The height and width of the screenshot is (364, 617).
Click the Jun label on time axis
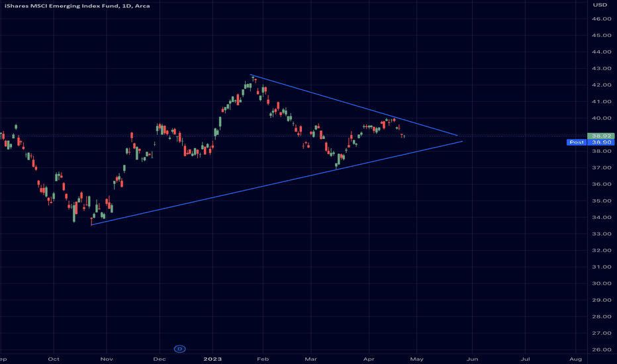[472, 359]
